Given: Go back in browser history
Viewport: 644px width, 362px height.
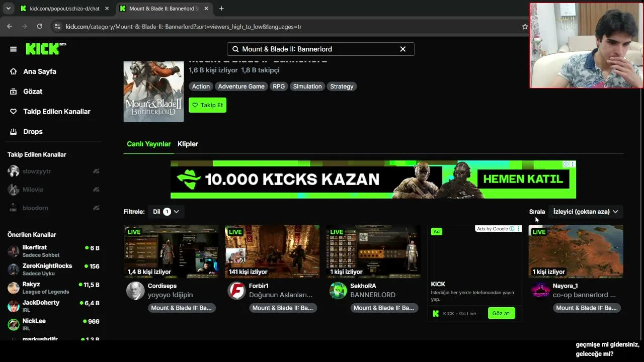Looking at the screenshot, I should pyautogui.click(x=10, y=26).
